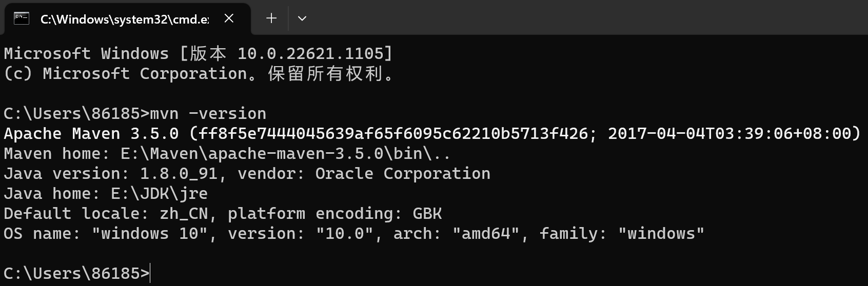
Task: Click the cmd icon in the tab
Action: (x=22, y=18)
